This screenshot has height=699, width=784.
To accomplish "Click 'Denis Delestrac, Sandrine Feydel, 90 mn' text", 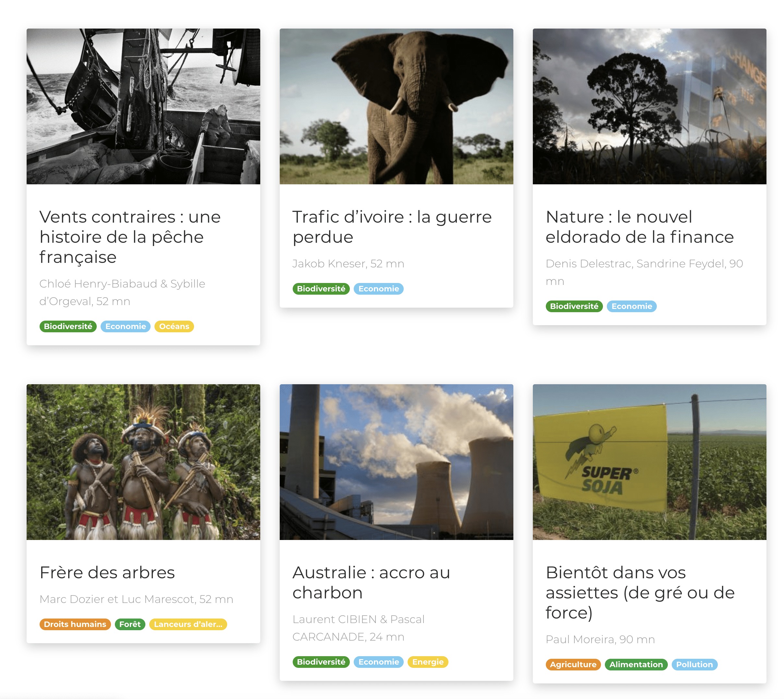I will tap(644, 273).
